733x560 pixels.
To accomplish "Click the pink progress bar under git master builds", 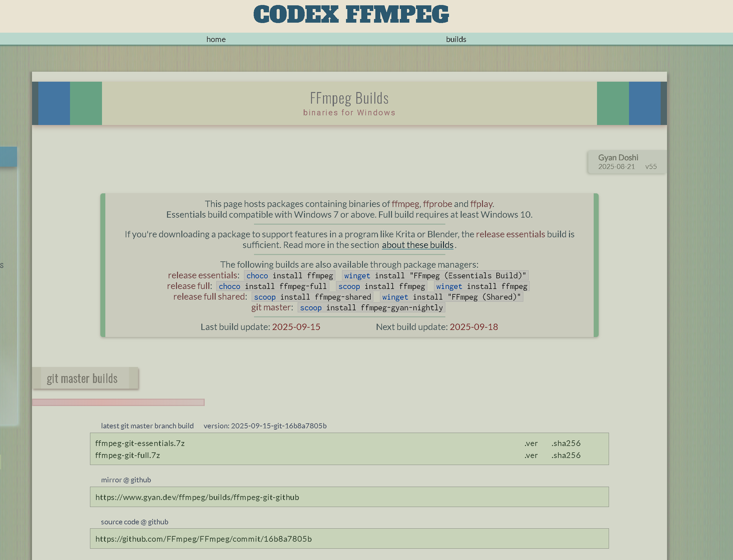I will click(118, 402).
